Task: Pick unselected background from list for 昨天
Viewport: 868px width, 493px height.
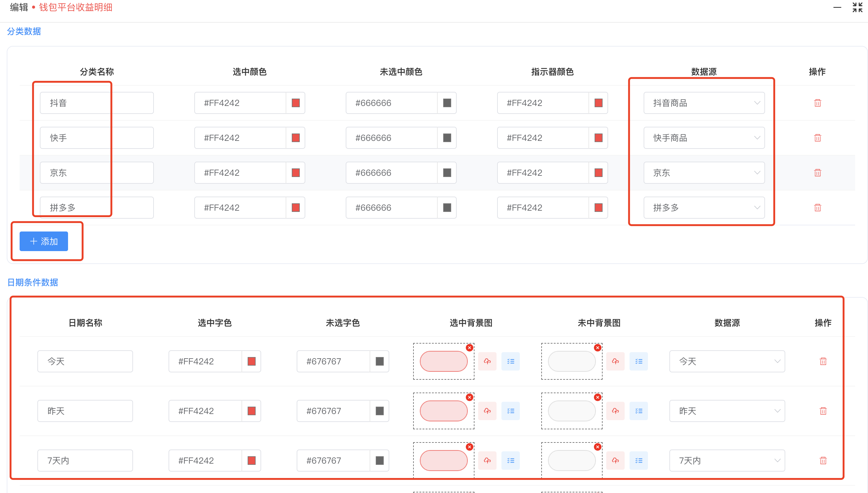Action: [x=638, y=411]
